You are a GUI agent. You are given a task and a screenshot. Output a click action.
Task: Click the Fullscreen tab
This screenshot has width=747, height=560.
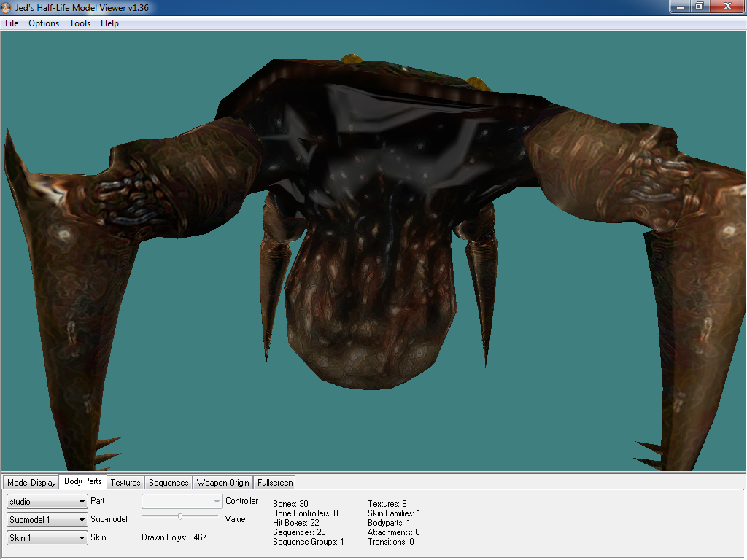click(x=275, y=483)
